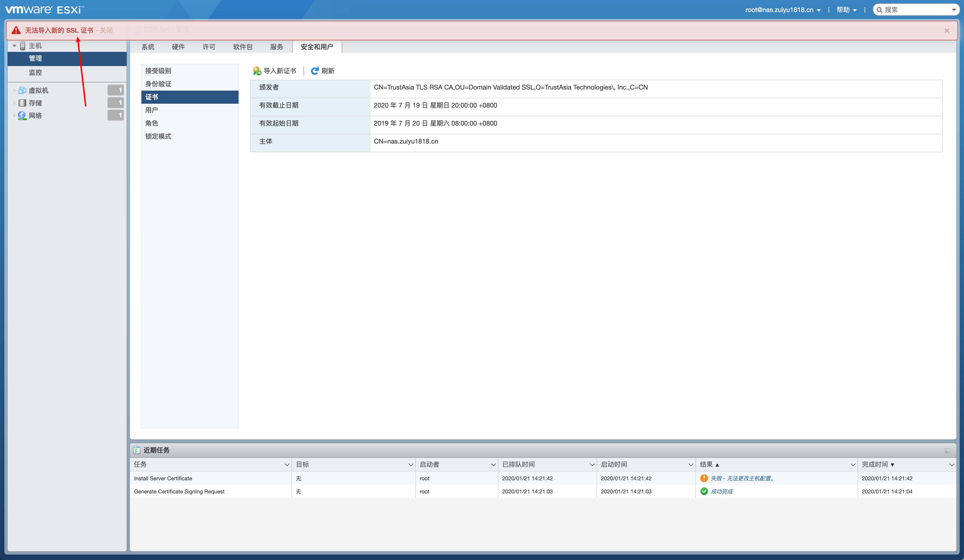The image size is (964, 560).
Task: Click the blue refresh icon
Action: point(314,71)
